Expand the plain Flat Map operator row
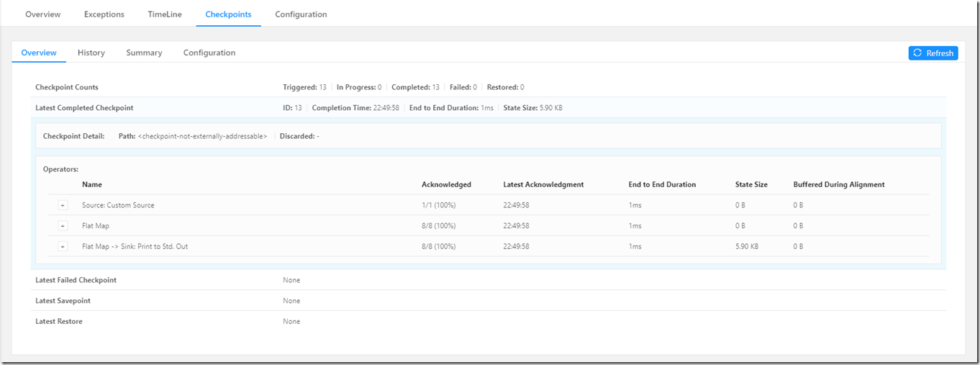Image resolution: width=980 pixels, height=365 pixels. pyautogui.click(x=63, y=226)
